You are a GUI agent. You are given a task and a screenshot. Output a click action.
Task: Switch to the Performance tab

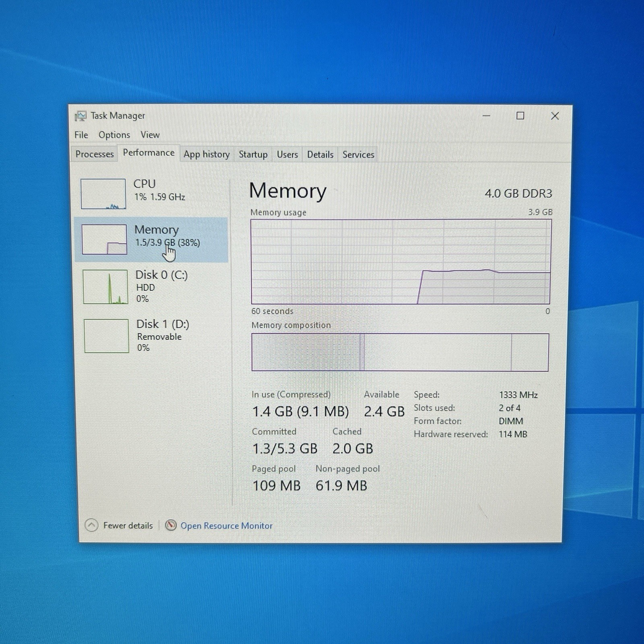[149, 153]
